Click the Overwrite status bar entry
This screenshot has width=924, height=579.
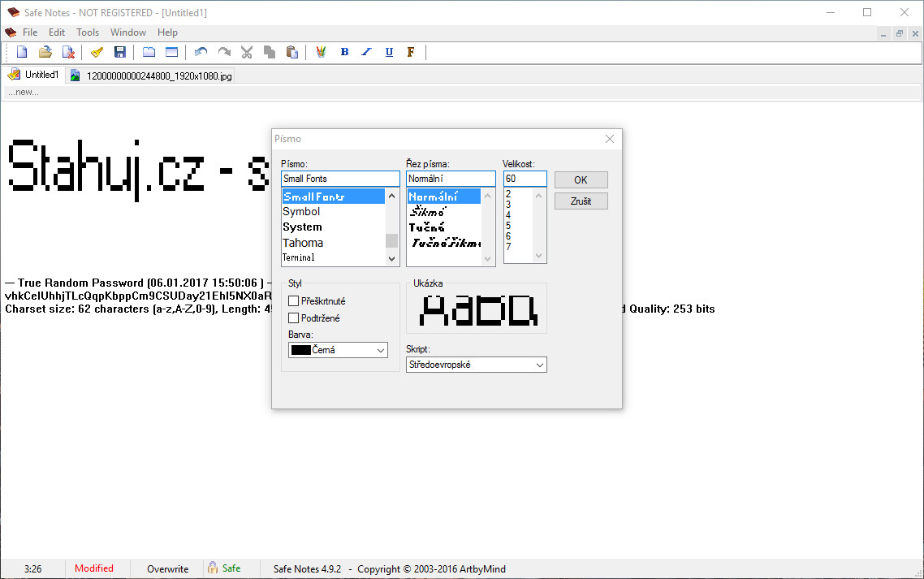click(x=167, y=569)
